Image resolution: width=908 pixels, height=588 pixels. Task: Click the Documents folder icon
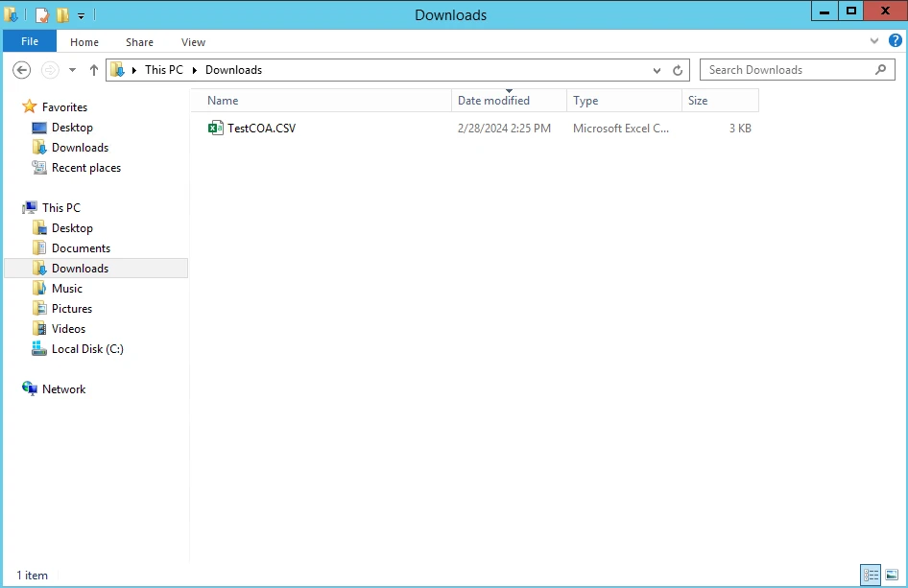point(38,247)
